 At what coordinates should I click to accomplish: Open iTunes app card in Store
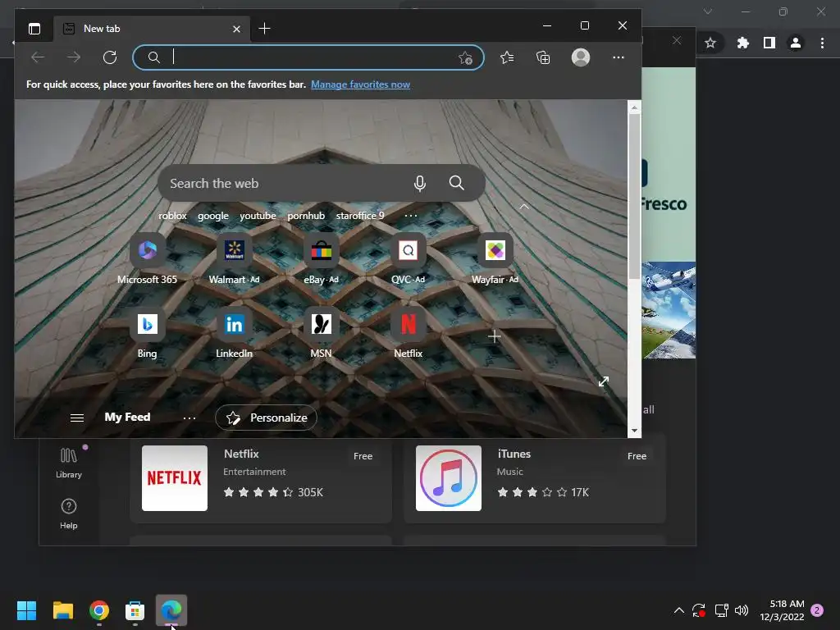535,478
